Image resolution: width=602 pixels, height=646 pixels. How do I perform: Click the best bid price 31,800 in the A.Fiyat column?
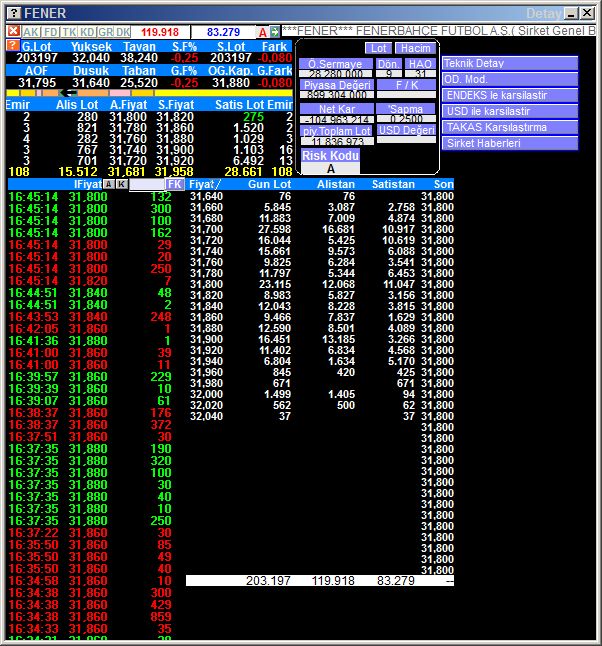pyautogui.click(x=128, y=117)
